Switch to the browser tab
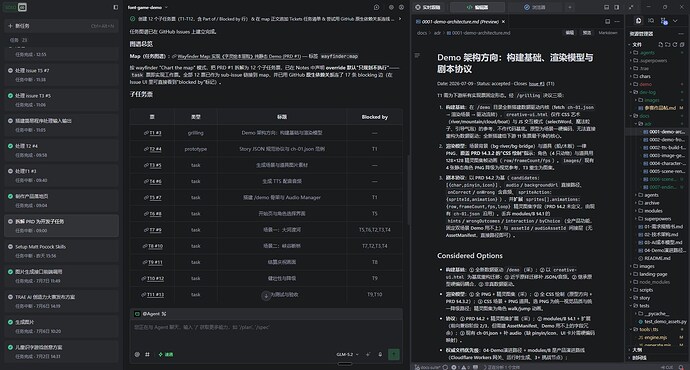The height and width of the screenshot is (370, 690). (535, 7)
